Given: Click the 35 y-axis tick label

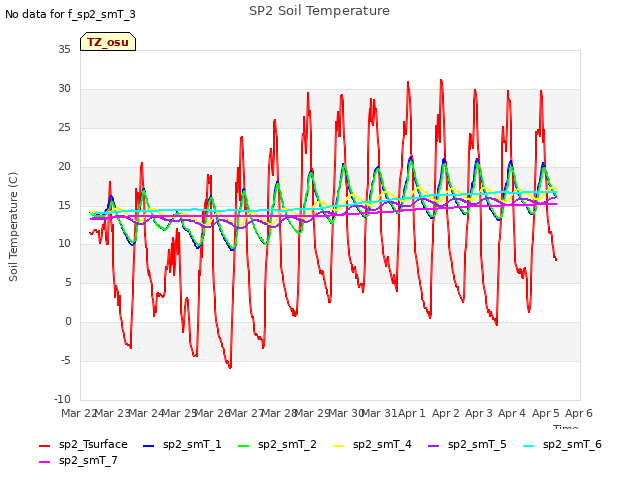Looking at the screenshot, I should 64,50.
